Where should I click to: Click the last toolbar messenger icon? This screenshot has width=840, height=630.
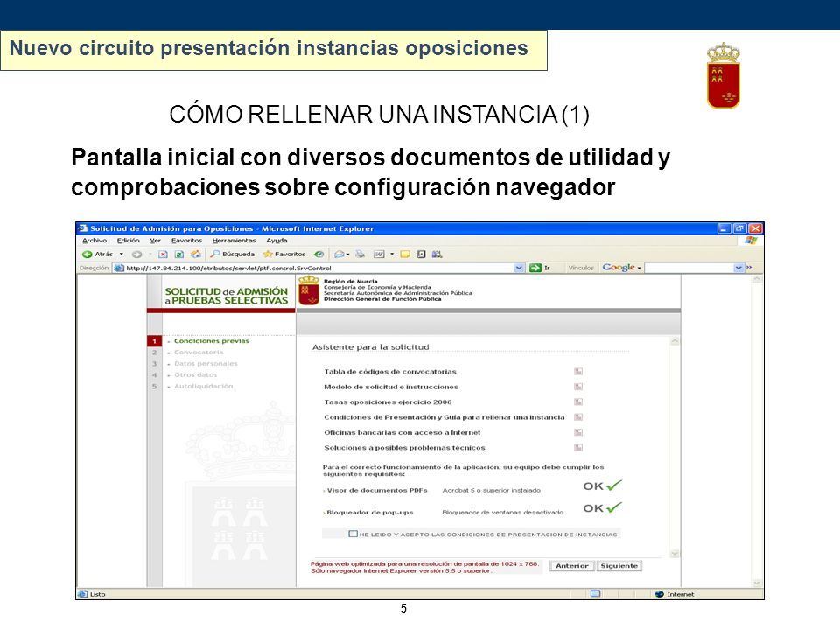437,255
